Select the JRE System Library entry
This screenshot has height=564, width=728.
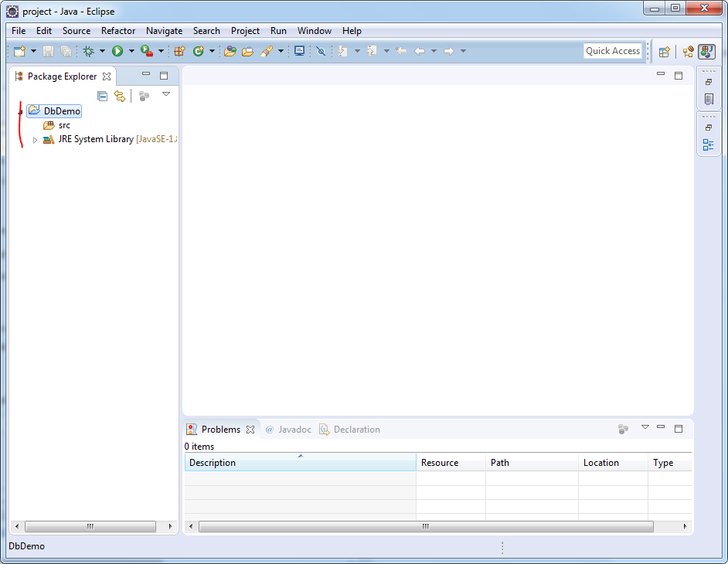(110, 139)
